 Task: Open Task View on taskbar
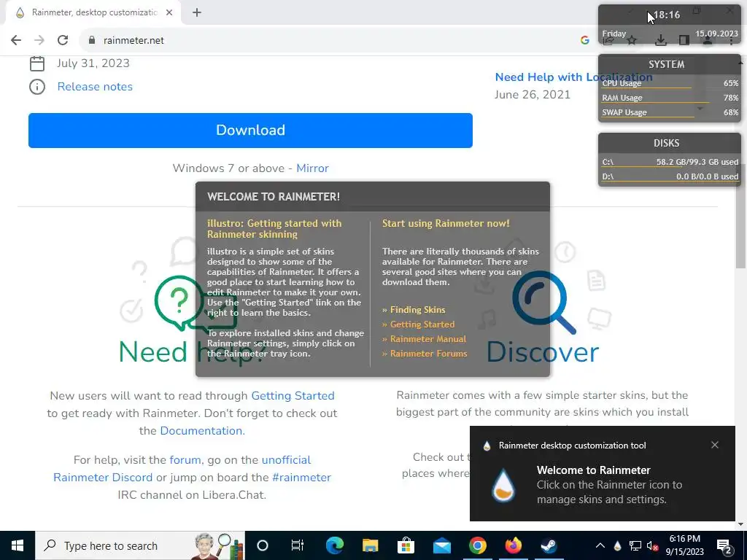(298, 545)
